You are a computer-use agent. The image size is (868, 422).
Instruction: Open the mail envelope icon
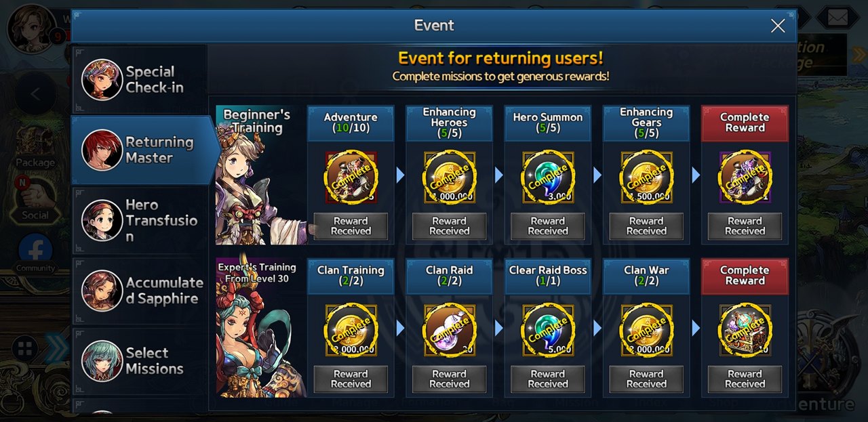tap(837, 18)
